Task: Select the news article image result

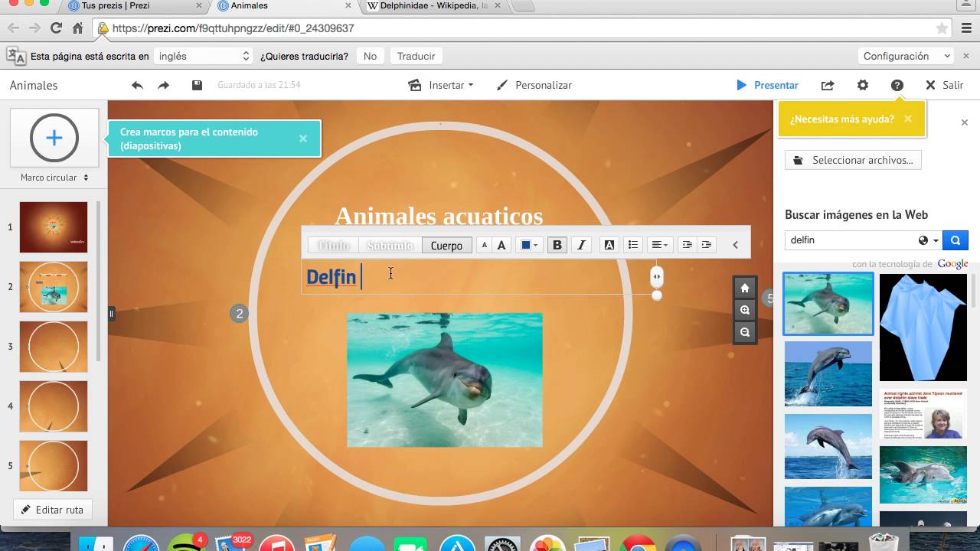Action: pyautogui.click(x=923, y=414)
